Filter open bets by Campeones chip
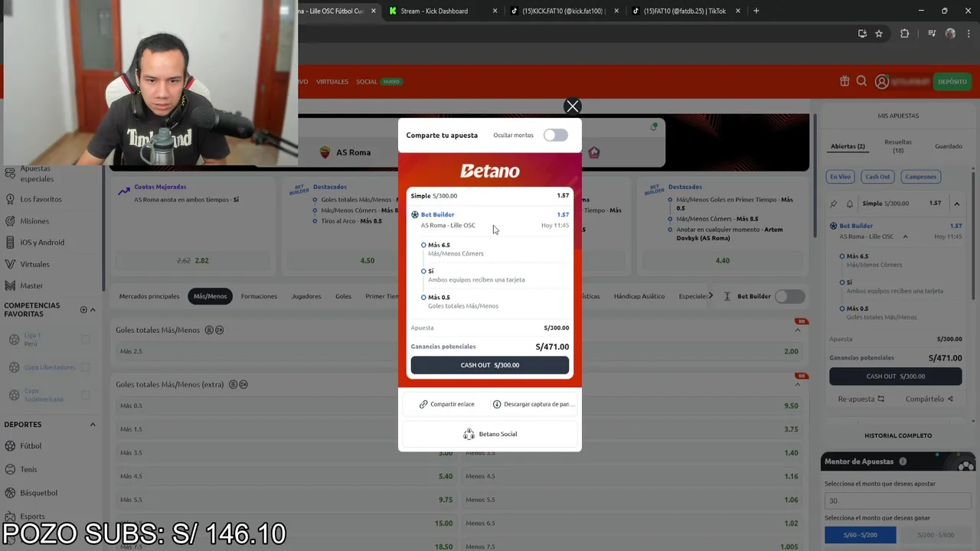Image resolution: width=980 pixels, height=551 pixels. click(x=921, y=177)
